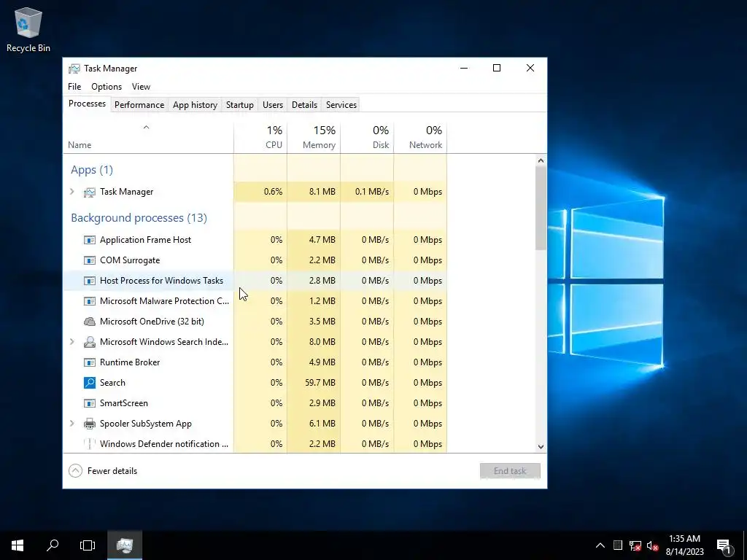Collapse with the Fewer details arrow
Screen dimensions: 747x560
tap(75, 471)
